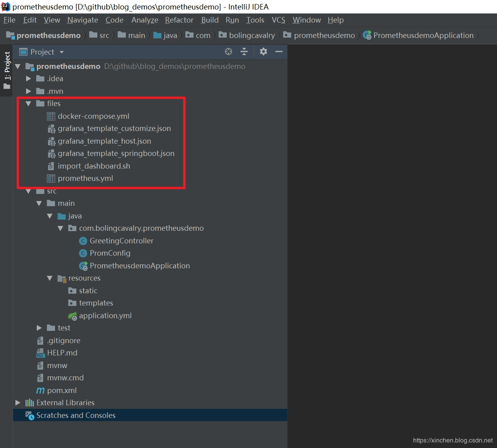Click com breadcrumb in navigation bar

pos(198,36)
